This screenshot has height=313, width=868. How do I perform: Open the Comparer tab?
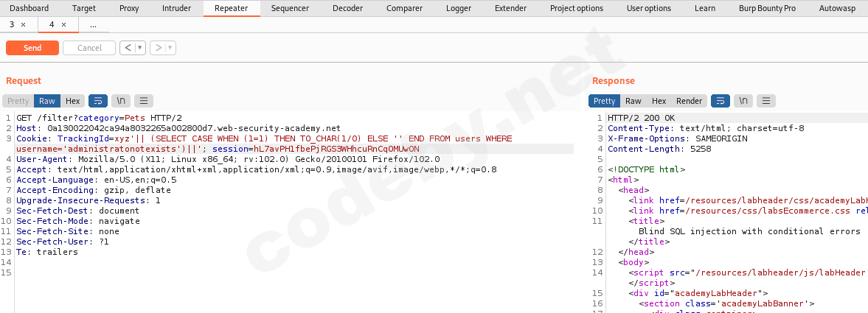pyautogui.click(x=404, y=8)
